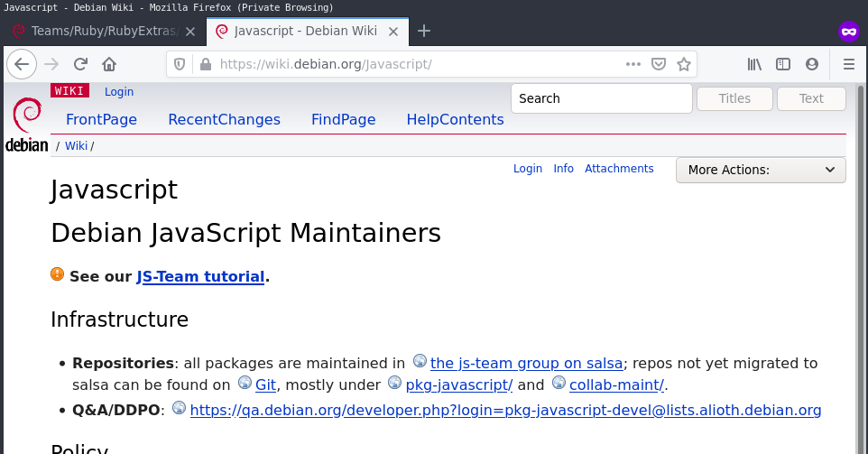Click the Infrastructure heading

tap(120, 320)
